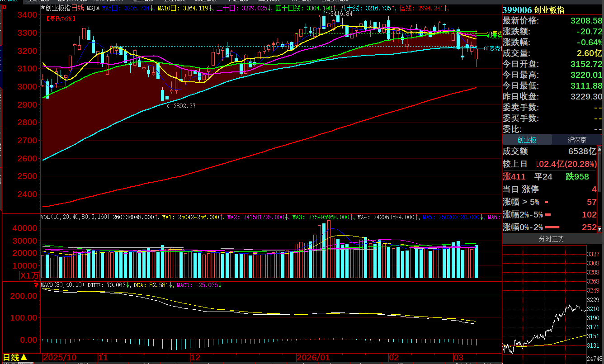Image resolution: width=604 pixels, height=364 pixels.
Task: Switch to the 沪深京 tab
Action: point(577,140)
